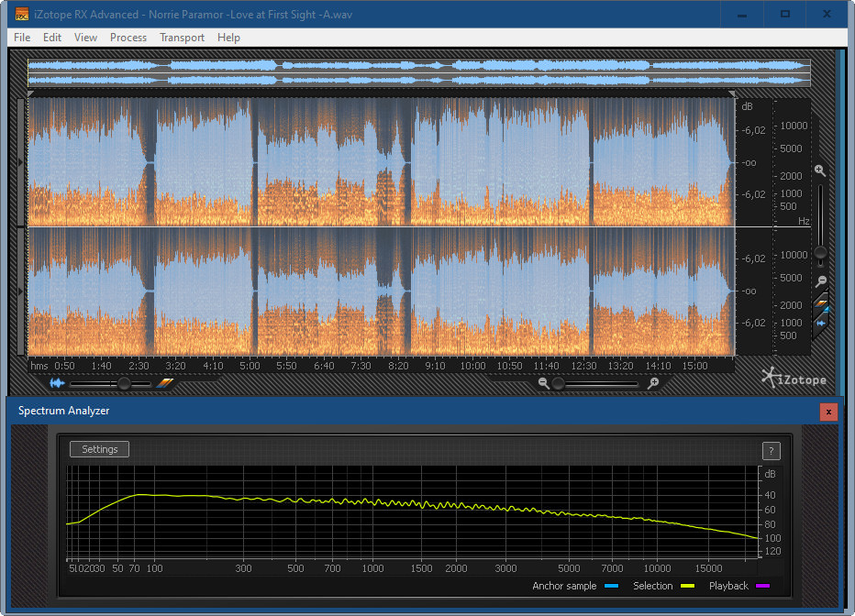Click the horizontal time zoom-out magnifier

544,383
